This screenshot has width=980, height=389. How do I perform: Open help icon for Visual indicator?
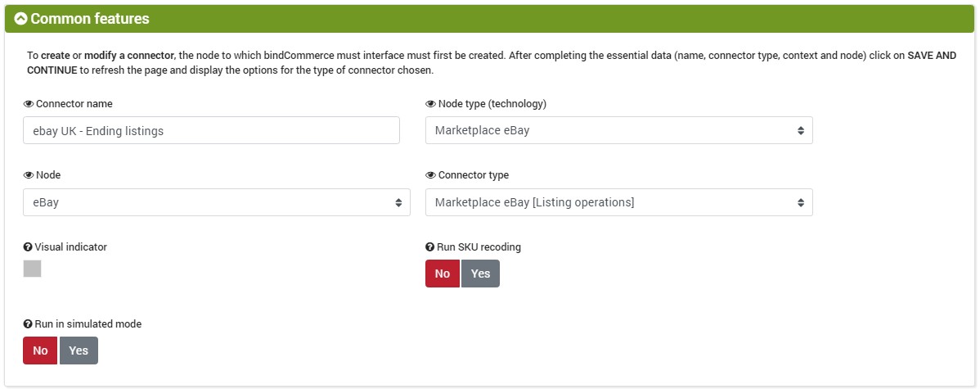[x=28, y=247]
